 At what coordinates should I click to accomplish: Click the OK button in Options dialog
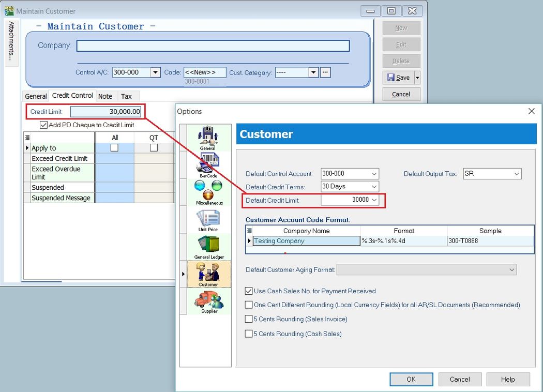click(411, 379)
